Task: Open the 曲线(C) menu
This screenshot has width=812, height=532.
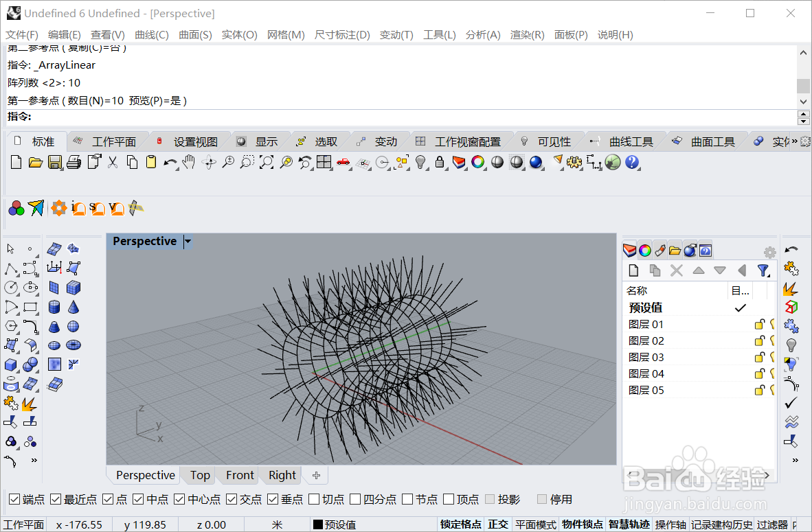Action: (151, 35)
